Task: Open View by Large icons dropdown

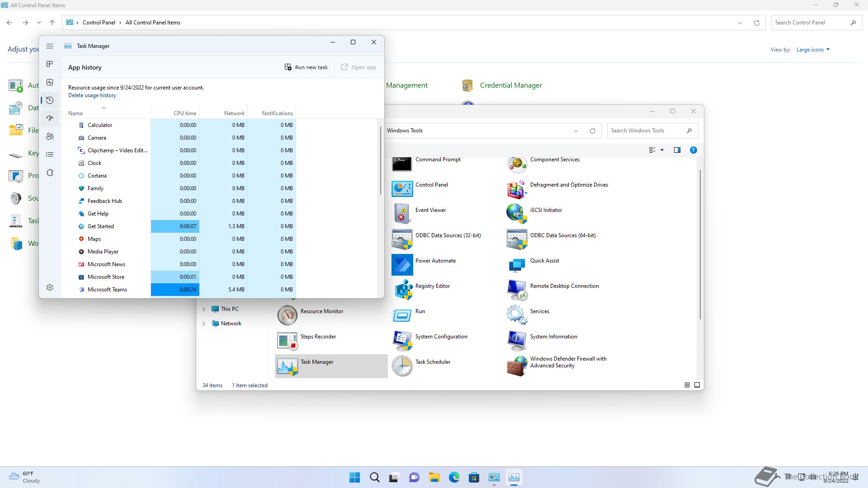Action: tap(813, 50)
